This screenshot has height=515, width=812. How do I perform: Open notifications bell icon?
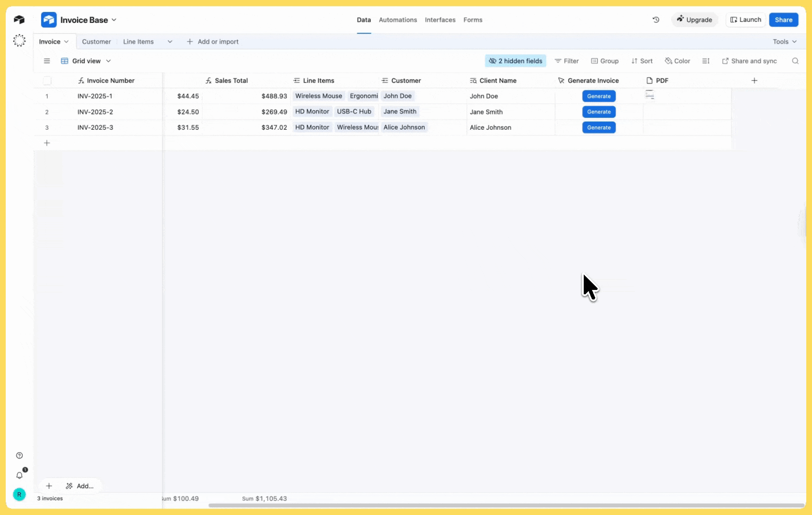(x=20, y=475)
